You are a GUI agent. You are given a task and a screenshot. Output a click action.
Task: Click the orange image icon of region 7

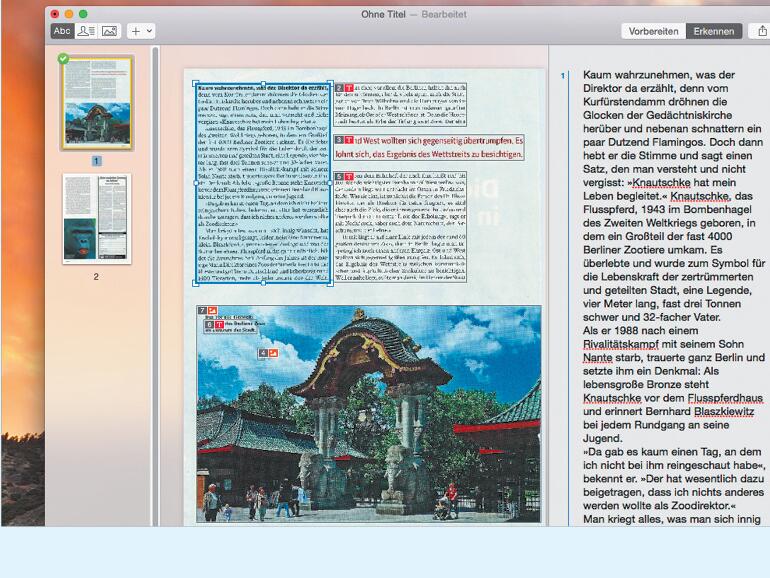tap(212, 310)
